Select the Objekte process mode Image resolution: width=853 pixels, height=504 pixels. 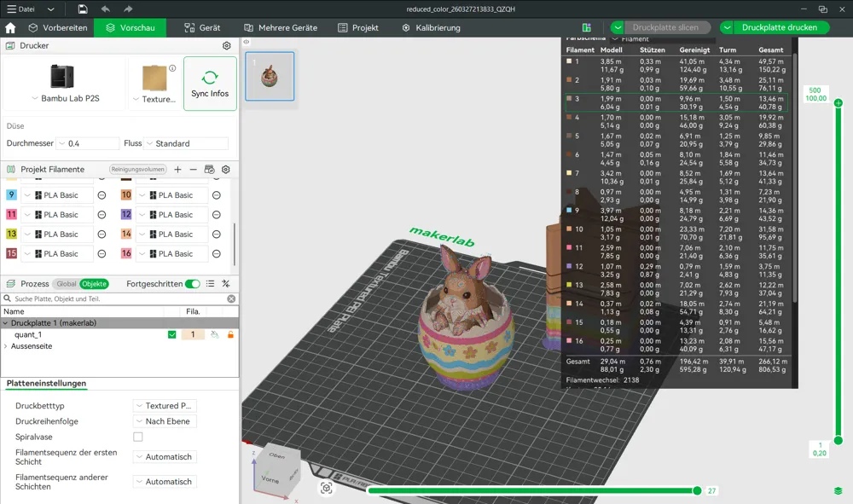(94, 284)
